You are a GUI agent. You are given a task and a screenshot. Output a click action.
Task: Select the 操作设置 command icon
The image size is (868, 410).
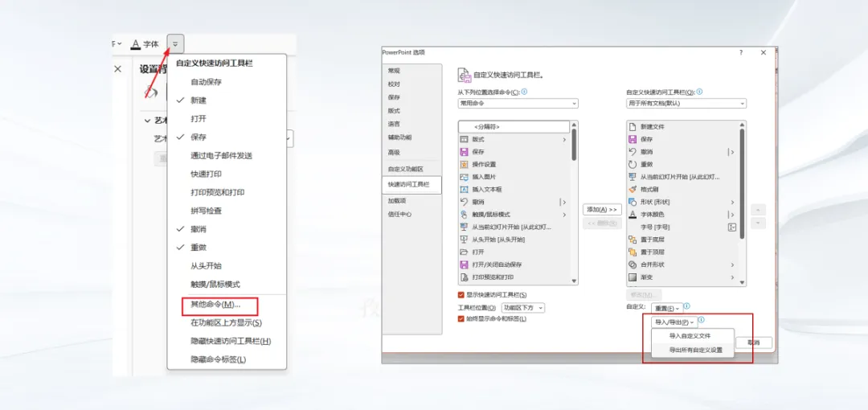pyautogui.click(x=465, y=164)
